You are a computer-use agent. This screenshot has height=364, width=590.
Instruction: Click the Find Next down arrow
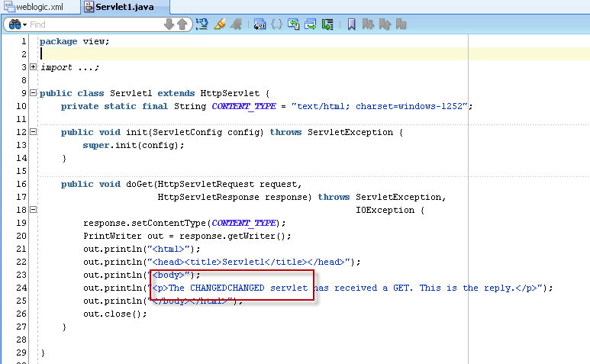pyautogui.click(x=169, y=24)
